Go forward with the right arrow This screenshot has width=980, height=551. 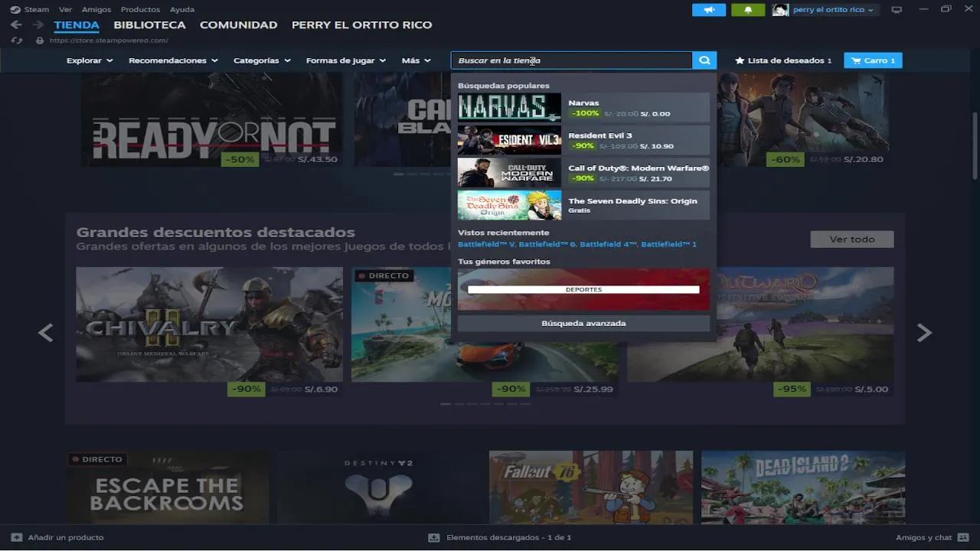click(38, 25)
